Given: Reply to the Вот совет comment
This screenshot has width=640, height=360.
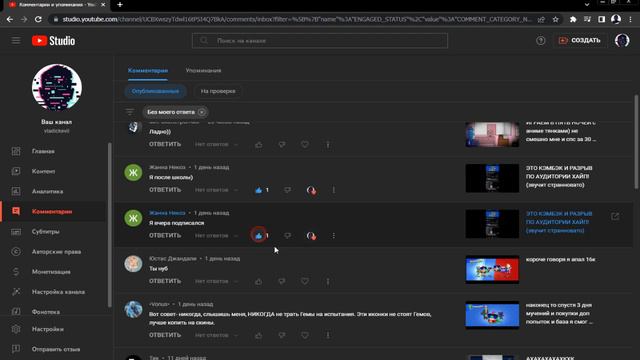Looking at the screenshot, I should [x=165, y=336].
